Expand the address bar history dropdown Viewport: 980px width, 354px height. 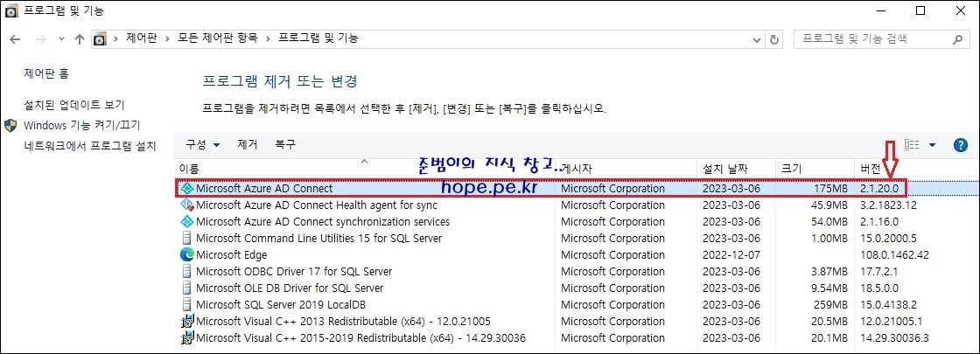click(757, 38)
